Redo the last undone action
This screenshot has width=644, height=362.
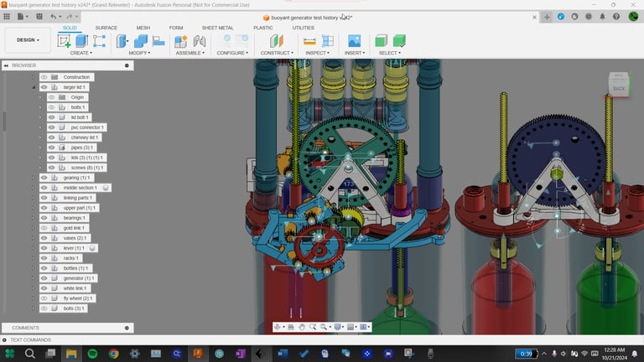tap(69, 17)
